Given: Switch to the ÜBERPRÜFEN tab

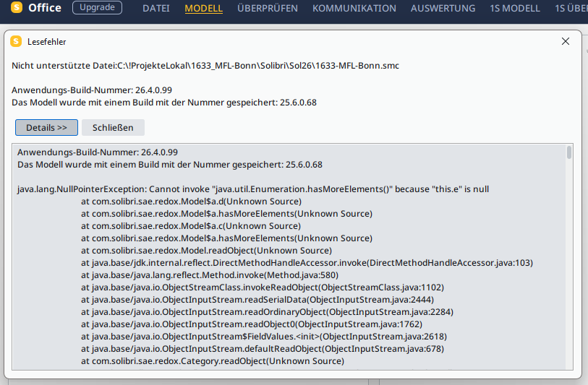Looking at the screenshot, I should pyautogui.click(x=268, y=8).
